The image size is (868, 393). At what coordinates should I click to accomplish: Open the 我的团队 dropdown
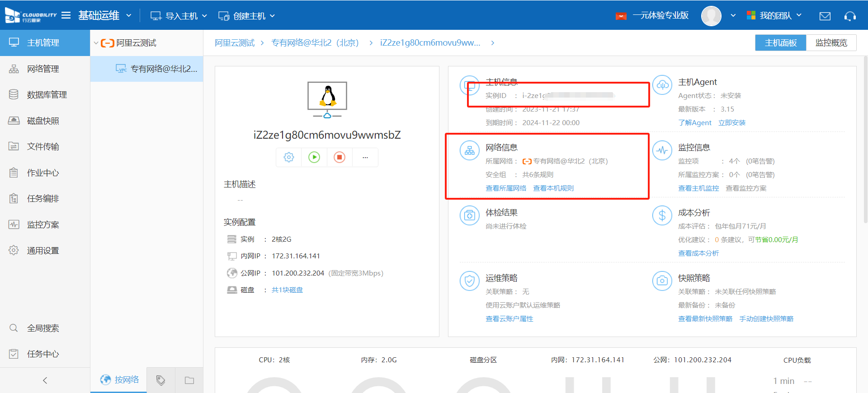pos(774,15)
